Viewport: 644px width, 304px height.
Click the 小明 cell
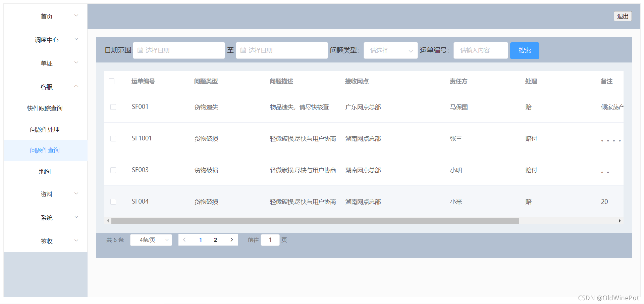pyautogui.click(x=456, y=170)
